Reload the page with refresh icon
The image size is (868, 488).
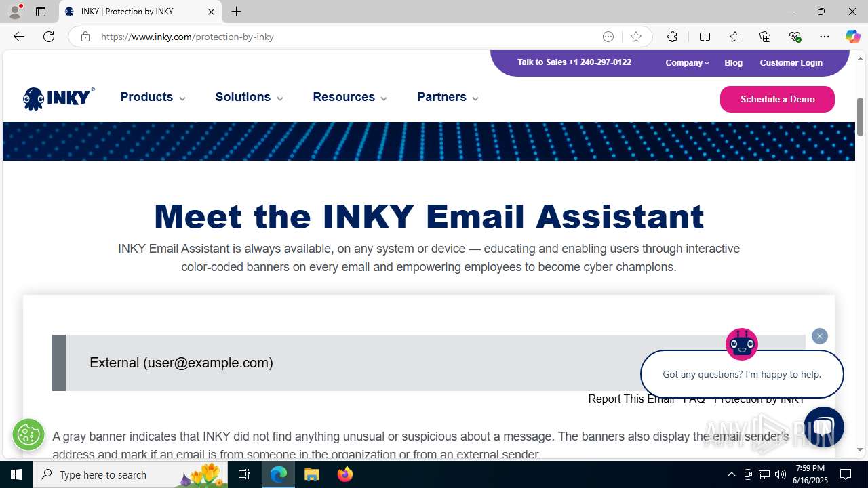(x=49, y=37)
